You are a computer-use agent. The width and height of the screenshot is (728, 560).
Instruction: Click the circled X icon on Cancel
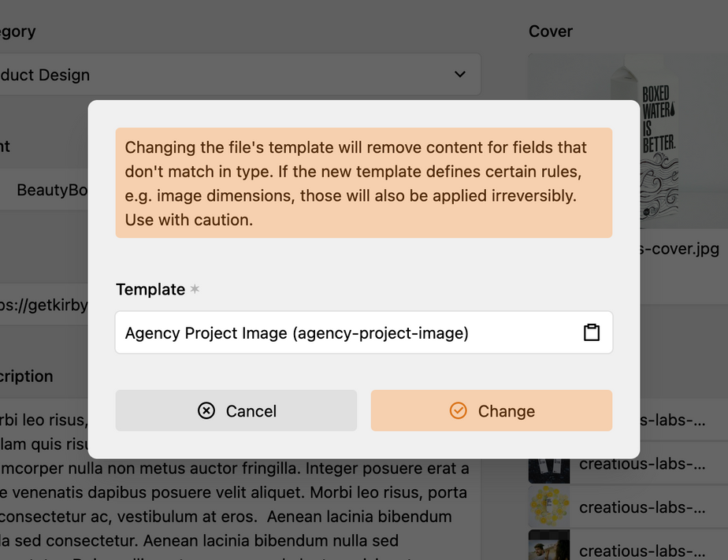[206, 410]
